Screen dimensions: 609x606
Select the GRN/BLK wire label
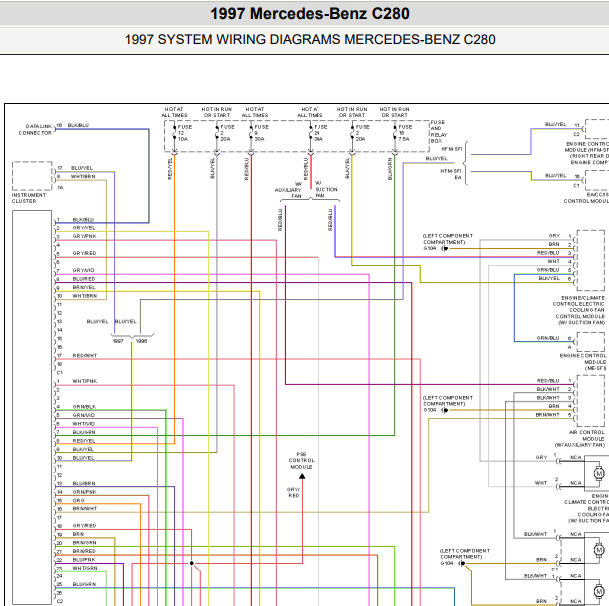click(84, 407)
